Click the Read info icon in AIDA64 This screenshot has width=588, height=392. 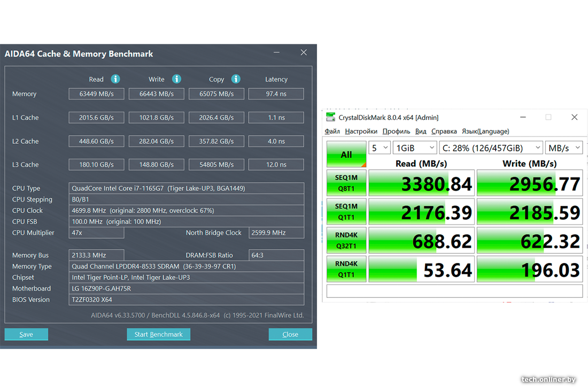115,79
